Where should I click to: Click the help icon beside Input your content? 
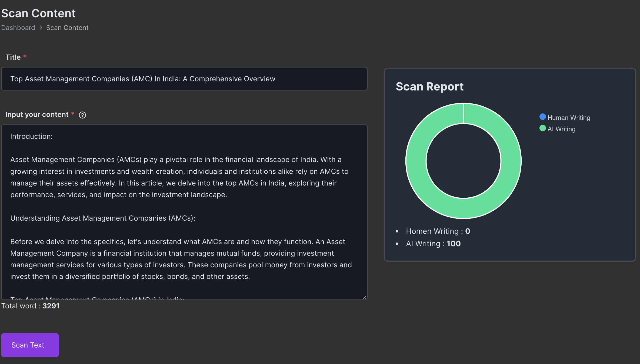point(82,115)
